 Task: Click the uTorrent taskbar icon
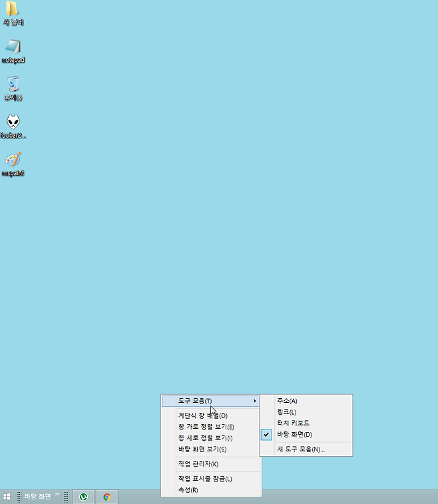pos(84,497)
